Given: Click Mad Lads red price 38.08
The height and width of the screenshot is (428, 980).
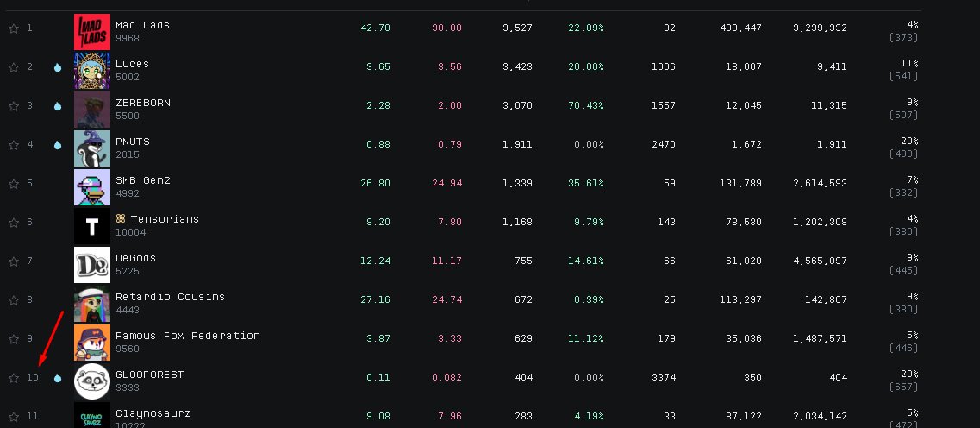Looking at the screenshot, I should pyautogui.click(x=446, y=28).
